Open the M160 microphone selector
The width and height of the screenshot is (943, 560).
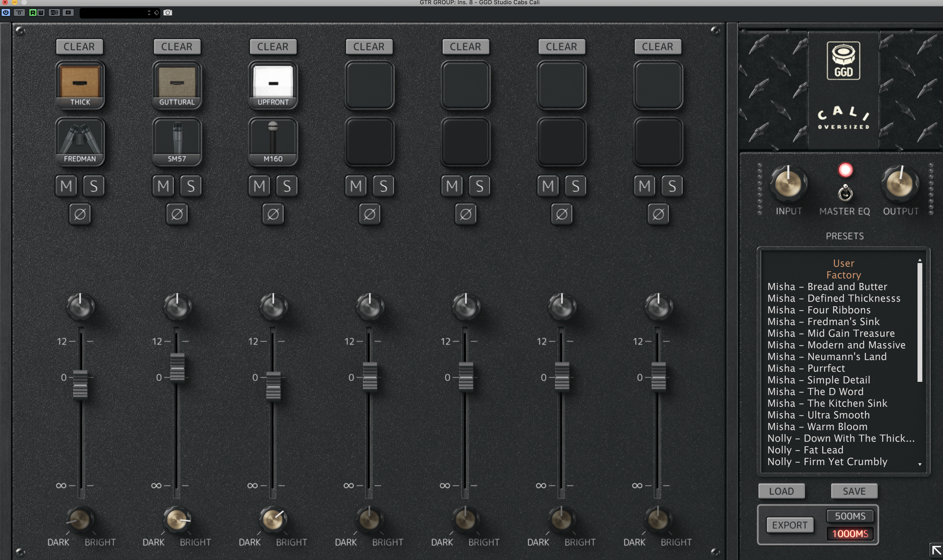[x=273, y=142]
